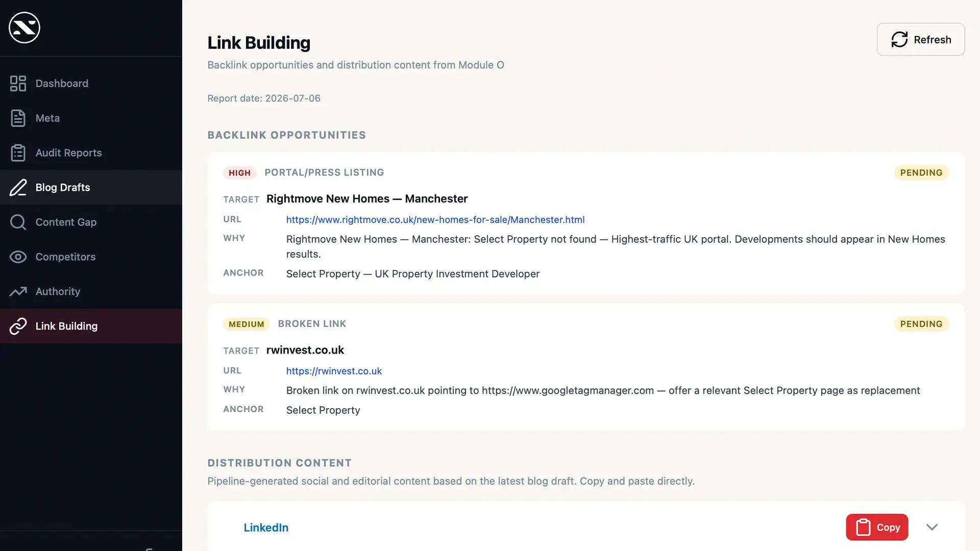Click Copy for LinkedIn content
This screenshot has height=551, width=980.
877,527
